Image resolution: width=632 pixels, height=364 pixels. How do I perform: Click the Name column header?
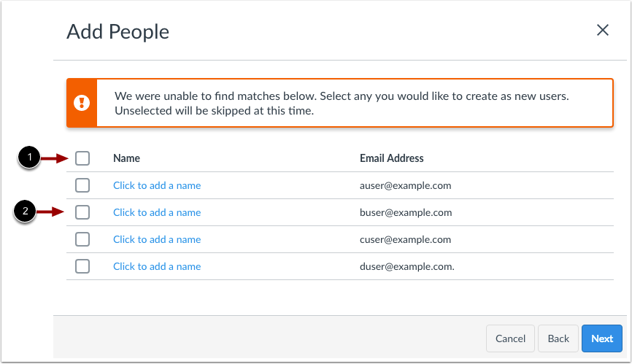pos(126,158)
